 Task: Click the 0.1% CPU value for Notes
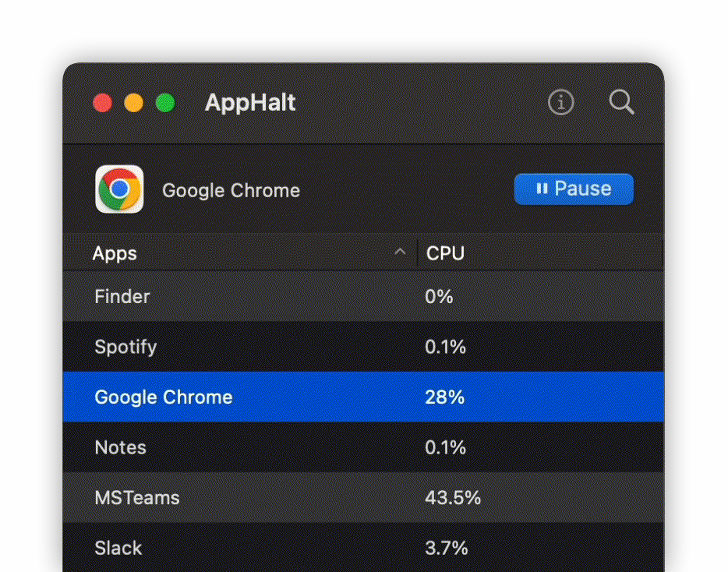445,447
